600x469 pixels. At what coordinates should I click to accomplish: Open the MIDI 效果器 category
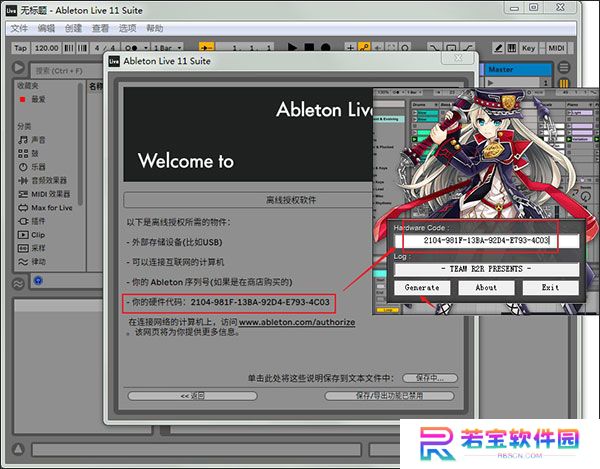pos(44,194)
